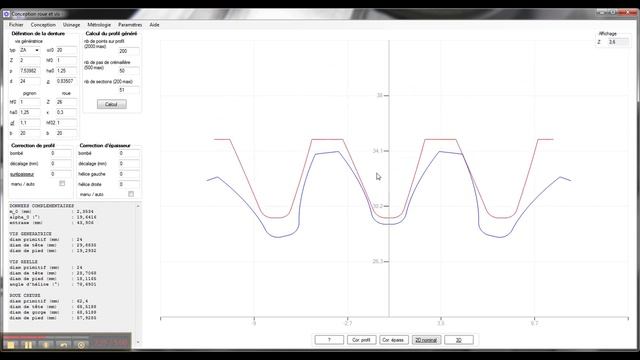Click the stop button in the recorder bar
Image resolution: width=640 pixels, height=360 pixels.
point(11,345)
